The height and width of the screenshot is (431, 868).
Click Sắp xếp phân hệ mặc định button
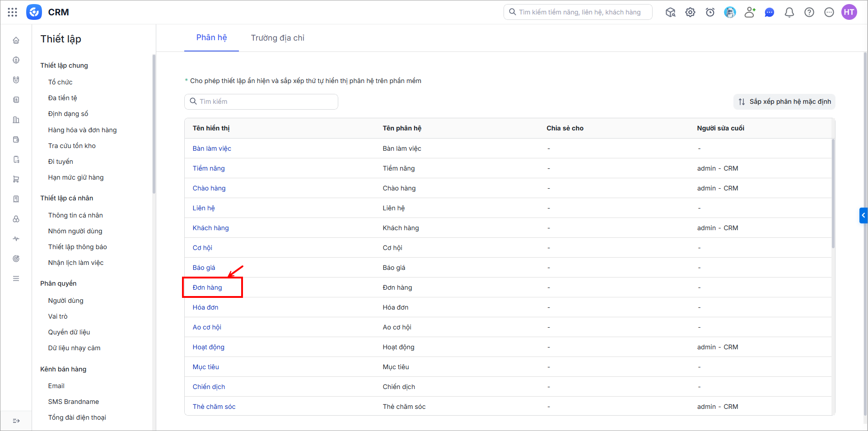pos(784,102)
